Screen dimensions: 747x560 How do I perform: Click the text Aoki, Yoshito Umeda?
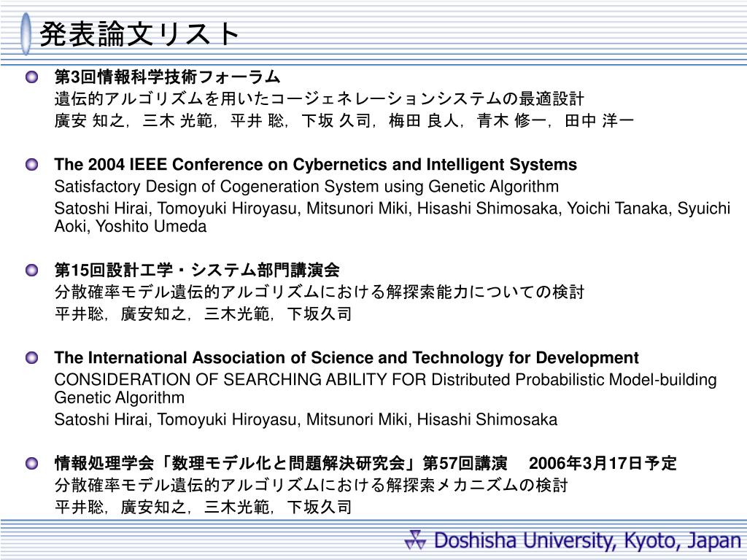131,226
